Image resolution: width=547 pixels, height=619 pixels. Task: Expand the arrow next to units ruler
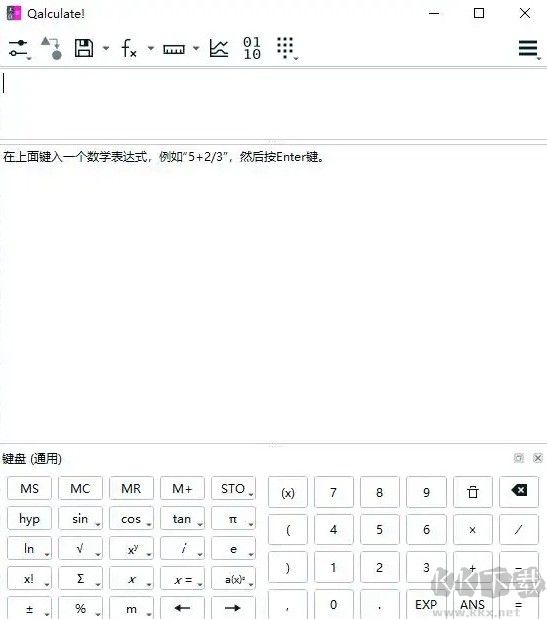pos(196,48)
